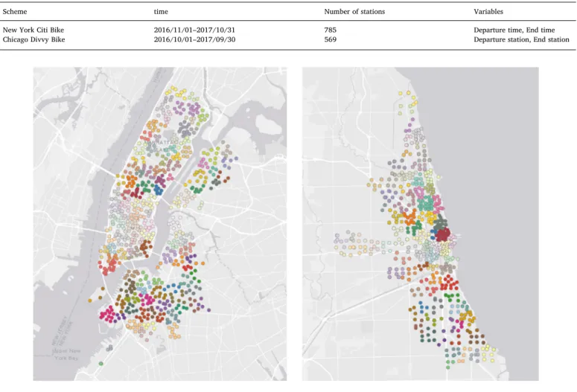Select the 'Variables' column header

click(x=488, y=12)
